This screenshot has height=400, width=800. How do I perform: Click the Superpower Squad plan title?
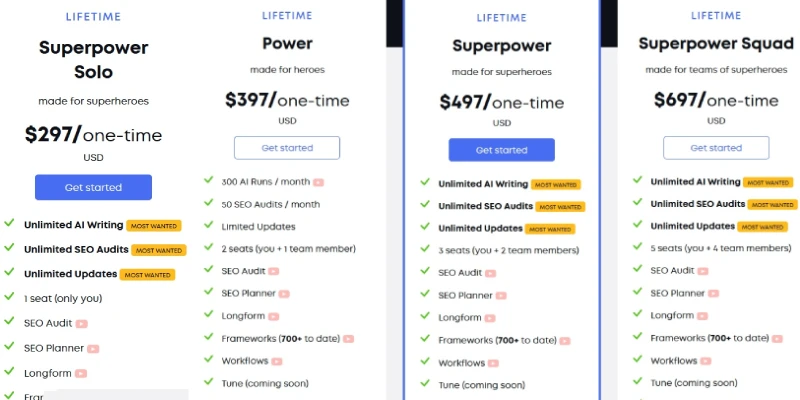(x=716, y=44)
